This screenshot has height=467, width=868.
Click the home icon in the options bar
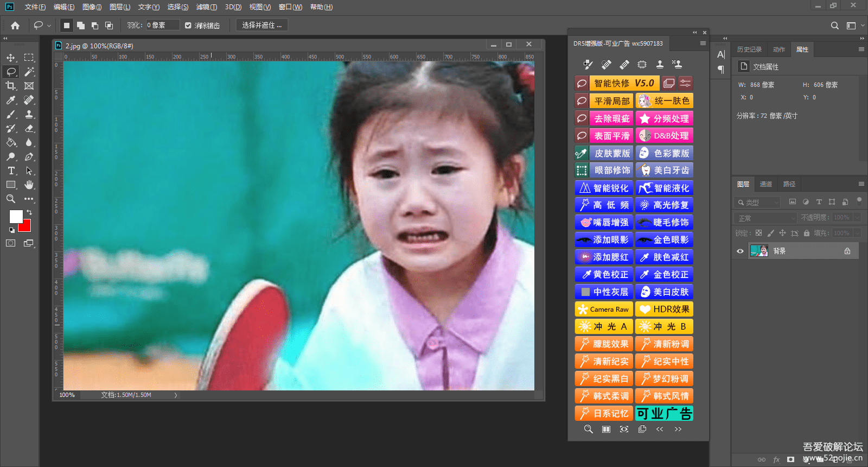(x=15, y=26)
